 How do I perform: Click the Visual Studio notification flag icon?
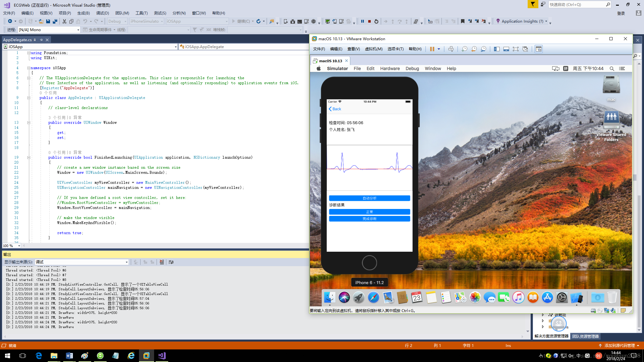pyautogui.click(x=533, y=4)
